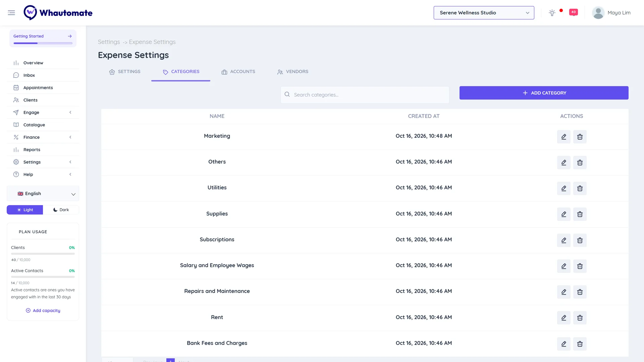Select the Marketing category name
Viewport: 644px width, 362px height.
click(x=217, y=136)
